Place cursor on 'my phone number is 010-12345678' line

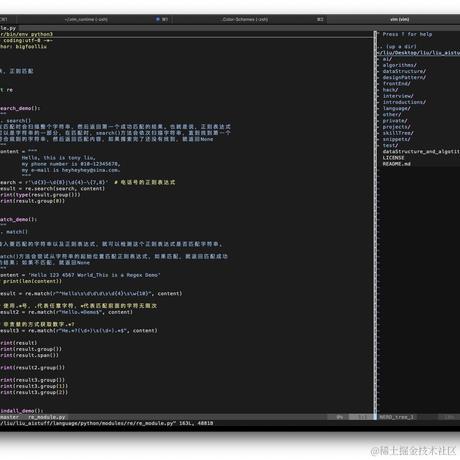[71, 164]
